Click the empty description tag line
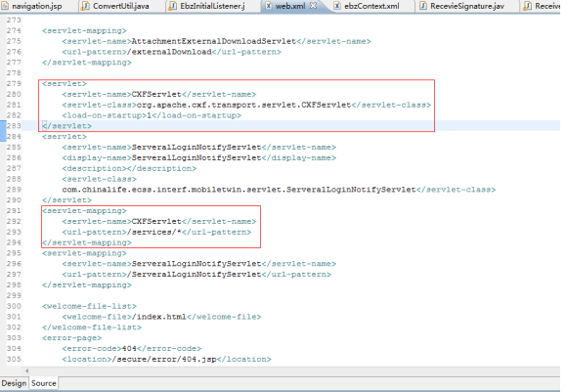Screen dimensions: 567x392 pos(129,168)
